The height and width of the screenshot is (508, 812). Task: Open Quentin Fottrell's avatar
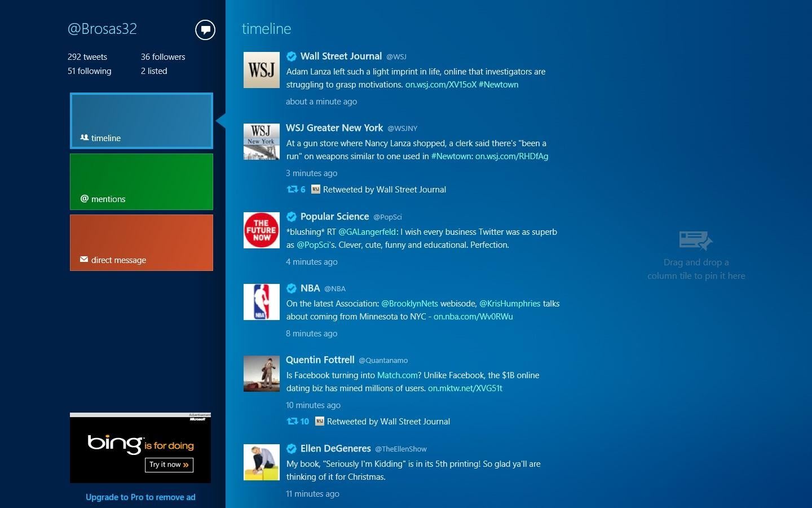coord(262,374)
